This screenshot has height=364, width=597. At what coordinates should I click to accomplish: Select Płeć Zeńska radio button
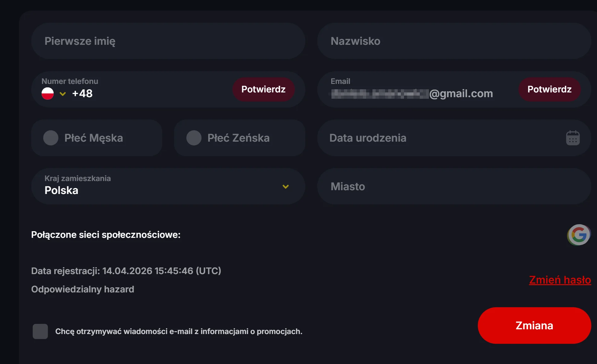[194, 138]
